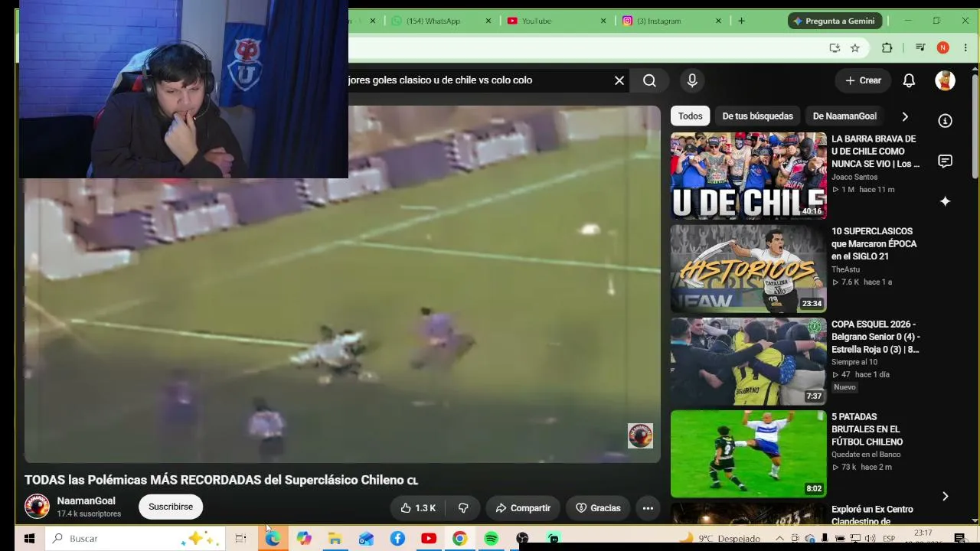Click the 'Pregunta a Gemini' button
Viewport: 980px width, 551px height.
[x=835, y=21]
